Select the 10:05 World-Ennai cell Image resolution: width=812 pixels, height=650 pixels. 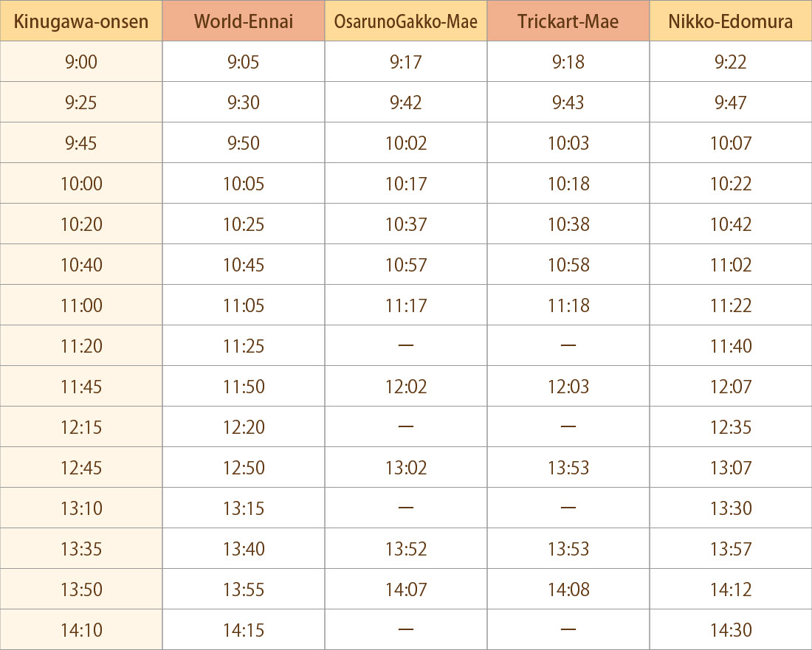244,183
